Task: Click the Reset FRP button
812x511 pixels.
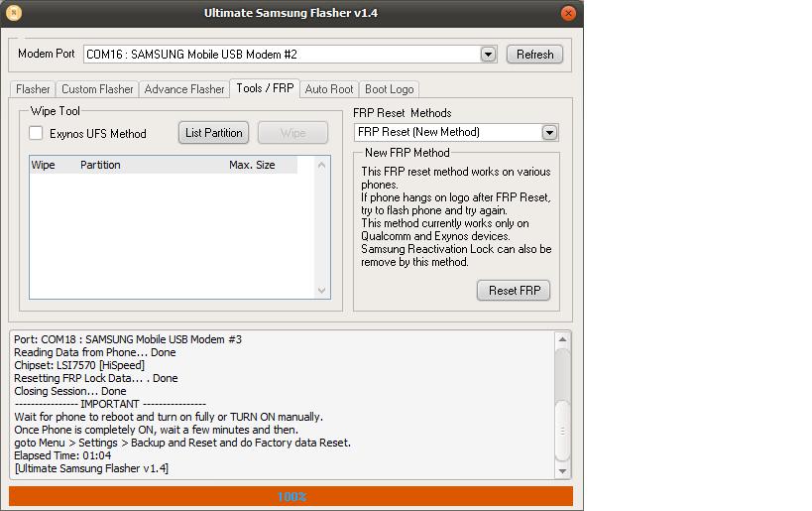Action: (x=514, y=290)
